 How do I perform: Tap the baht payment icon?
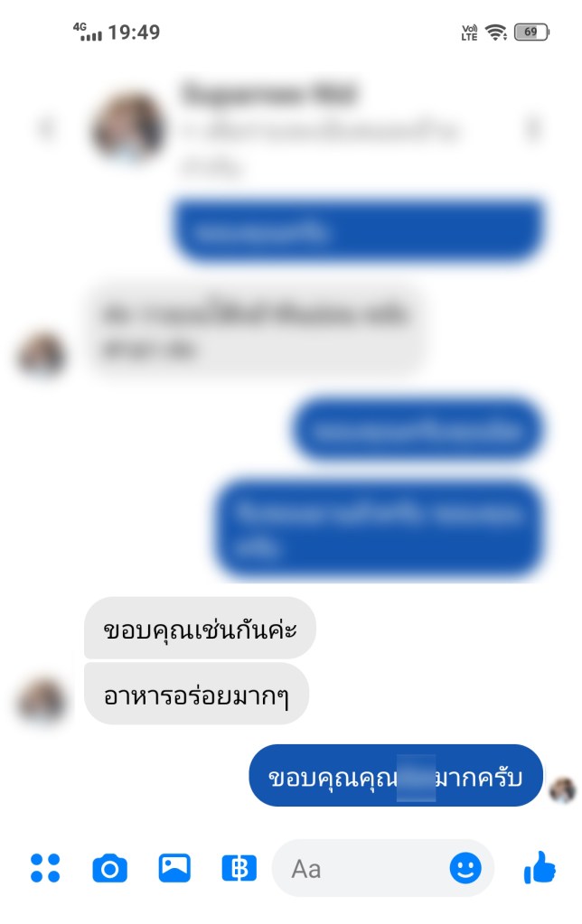point(239,868)
